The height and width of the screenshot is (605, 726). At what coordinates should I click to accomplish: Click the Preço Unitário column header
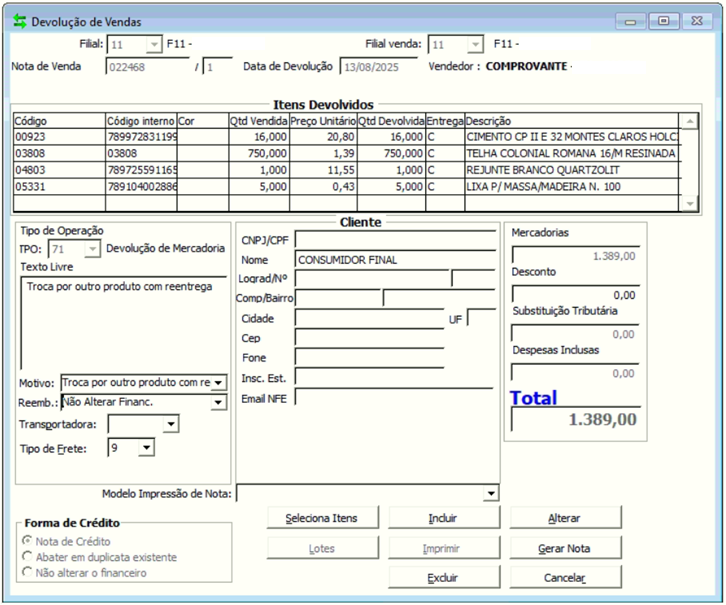(x=323, y=121)
